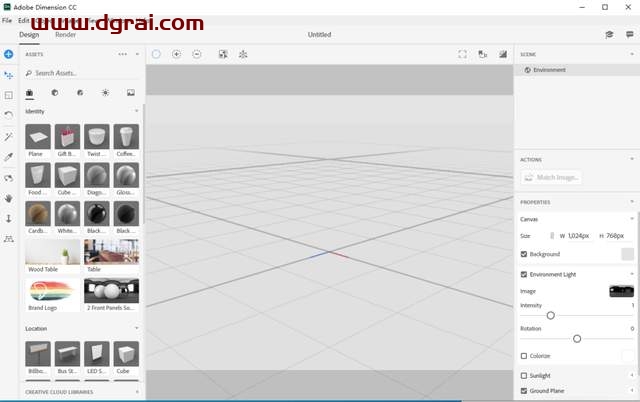The width and height of the screenshot is (640, 402).
Task: Select the Dolly camera tool
Action: [9, 219]
